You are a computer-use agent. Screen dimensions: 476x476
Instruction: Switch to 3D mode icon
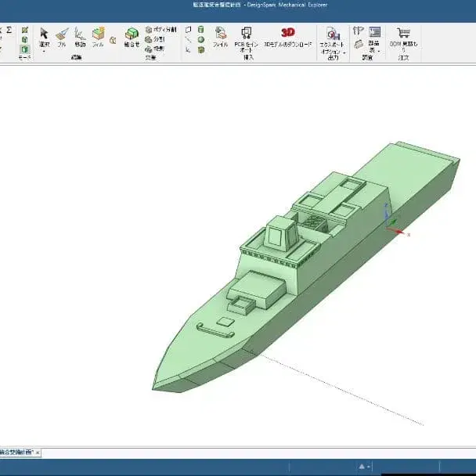24,49
